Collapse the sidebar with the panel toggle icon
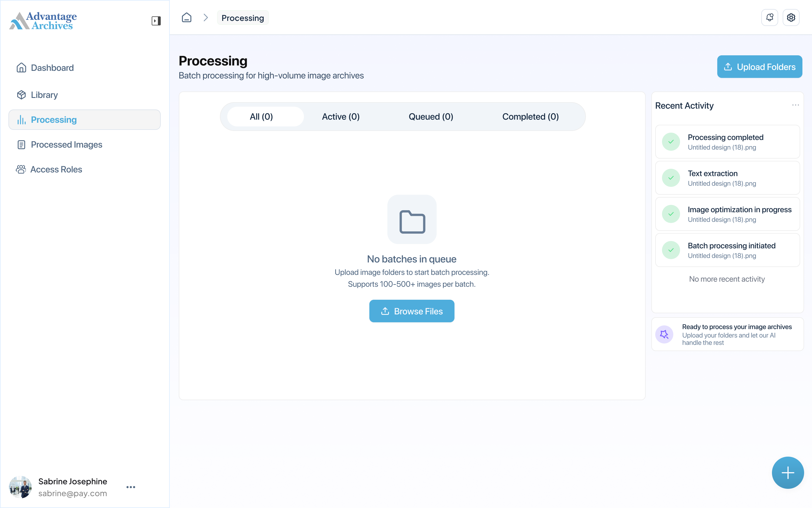The image size is (812, 508). coord(156,21)
